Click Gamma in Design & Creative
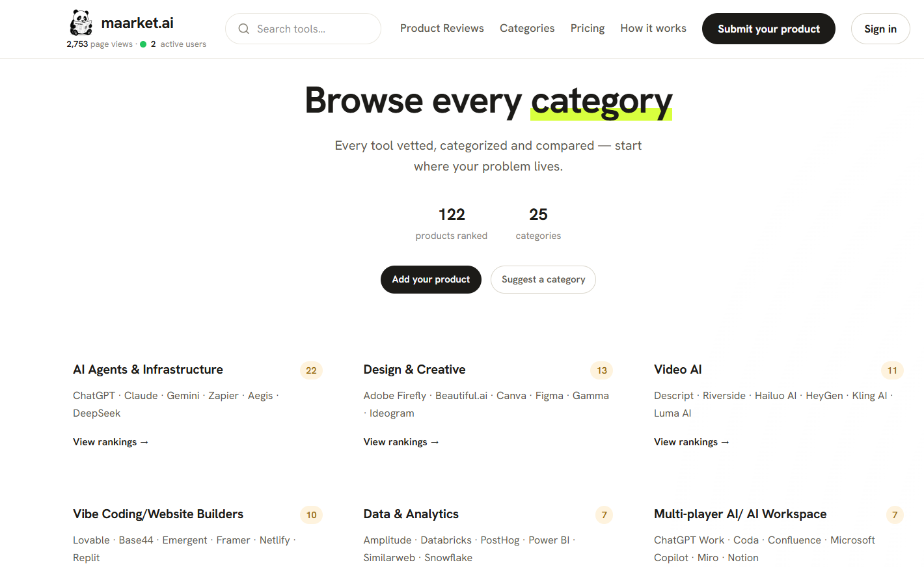Screen dimensions: 924x567 click(591, 396)
